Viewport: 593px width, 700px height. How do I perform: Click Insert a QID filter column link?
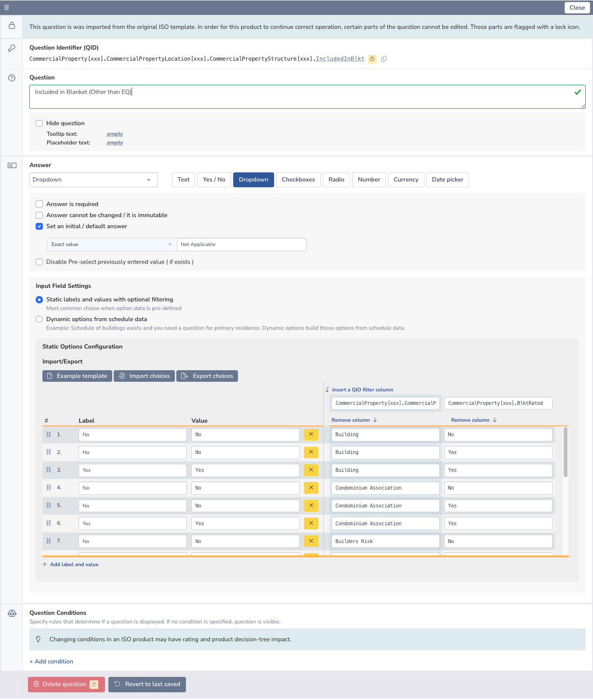tap(362, 390)
